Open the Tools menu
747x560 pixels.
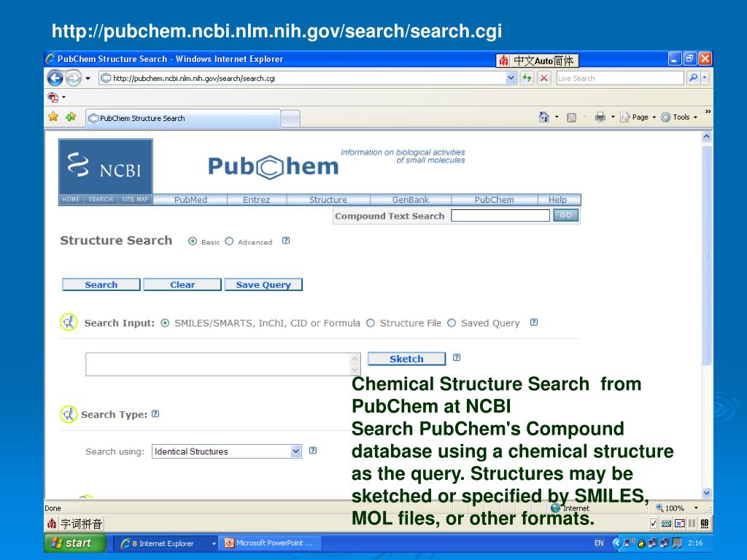(679, 117)
